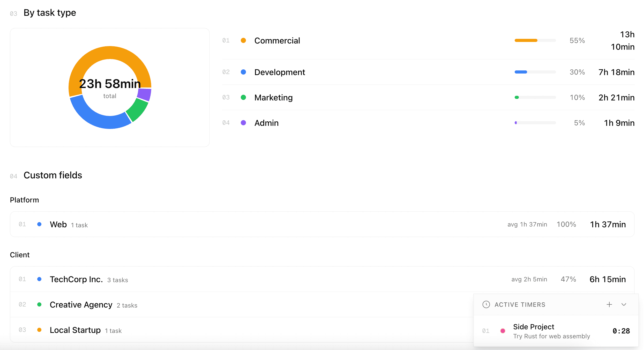
Task: Click the green Marketing color dot
Action: point(243,97)
